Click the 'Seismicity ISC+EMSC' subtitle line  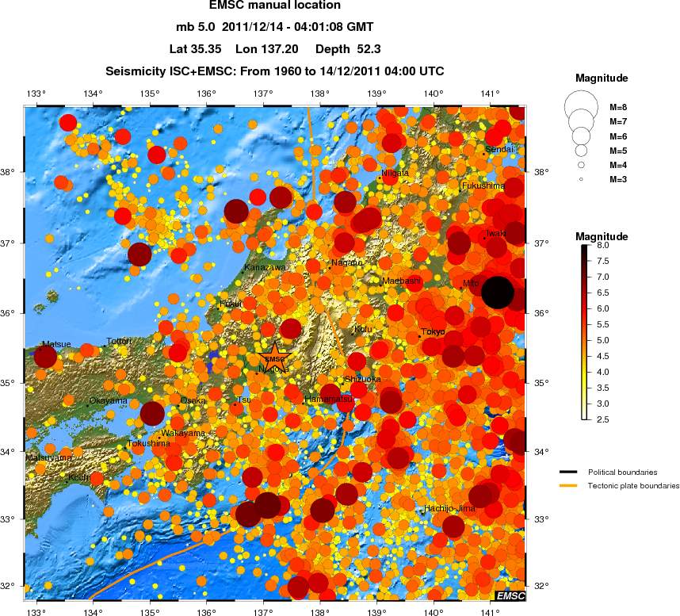click(275, 71)
